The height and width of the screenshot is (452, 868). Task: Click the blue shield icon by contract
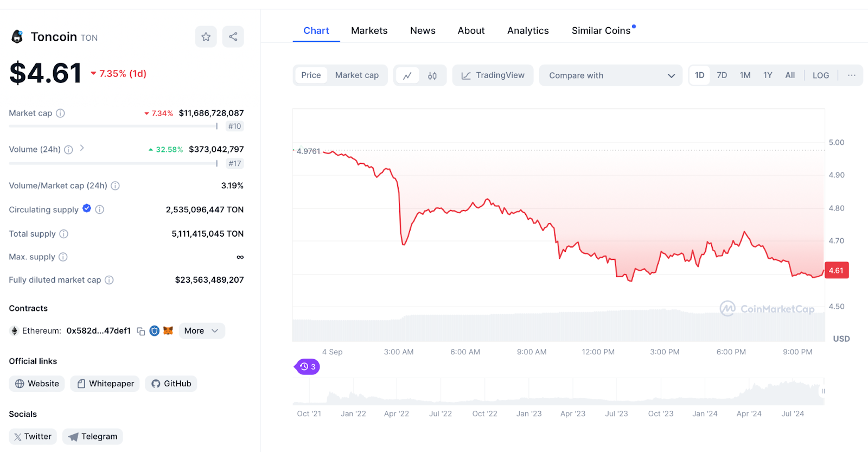coord(155,330)
